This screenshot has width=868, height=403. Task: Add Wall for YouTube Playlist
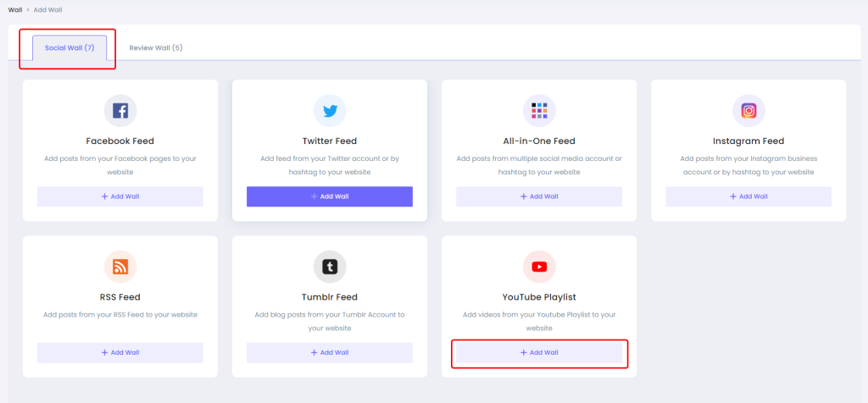coord(539,353)
